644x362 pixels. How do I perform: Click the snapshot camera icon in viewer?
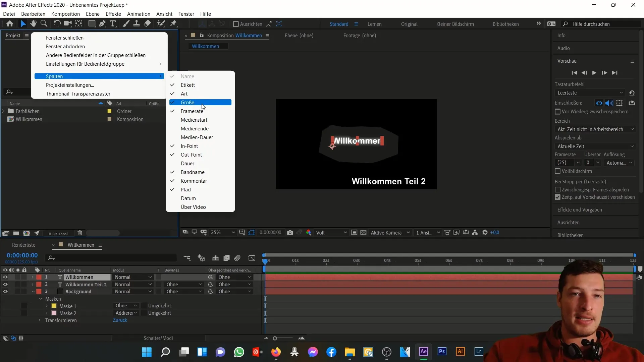point(290,233)
